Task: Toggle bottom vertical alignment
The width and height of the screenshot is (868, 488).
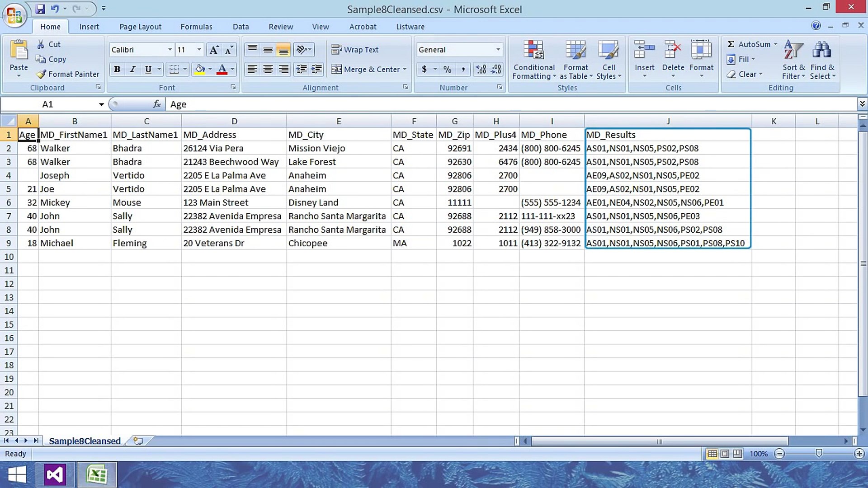Action: [283, 49]
